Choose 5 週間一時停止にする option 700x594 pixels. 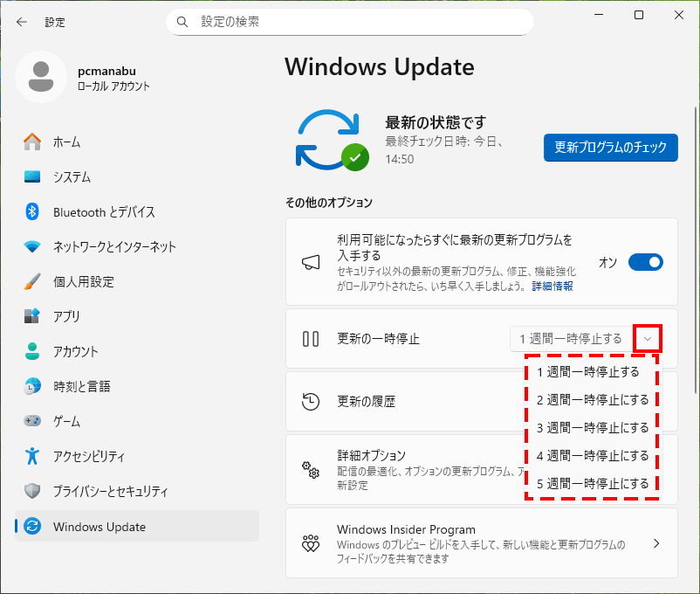[x=593, y=484]
